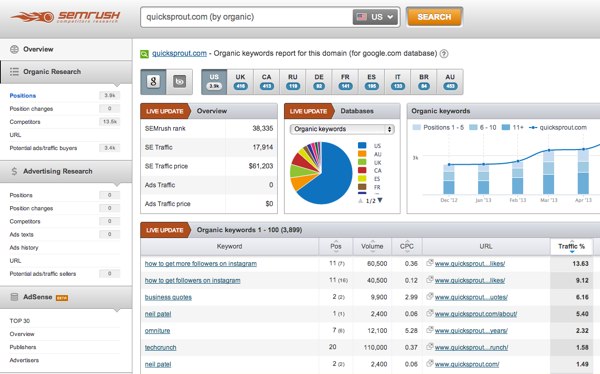Expand the Organic Research section
This screenshot has height=374, width=600.
[x=66, y=72]
